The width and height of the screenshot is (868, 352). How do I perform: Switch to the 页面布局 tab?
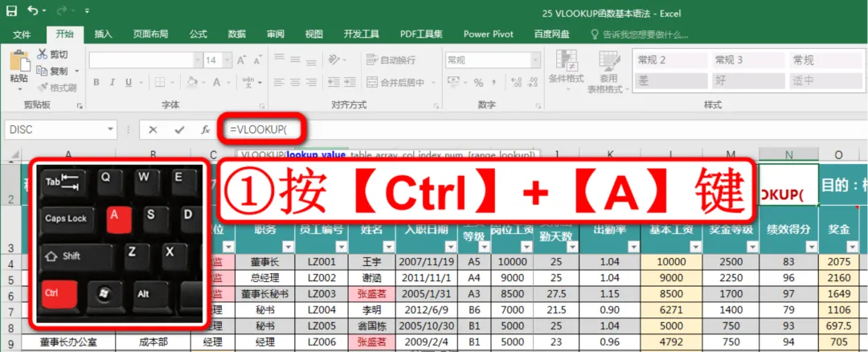[x=150, y=34]
